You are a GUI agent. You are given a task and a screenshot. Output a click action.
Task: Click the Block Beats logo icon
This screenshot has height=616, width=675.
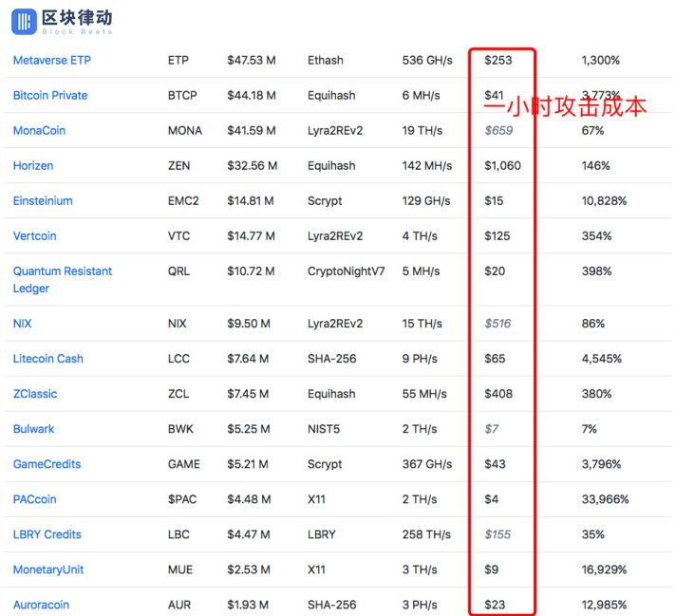tap(24, 22)
